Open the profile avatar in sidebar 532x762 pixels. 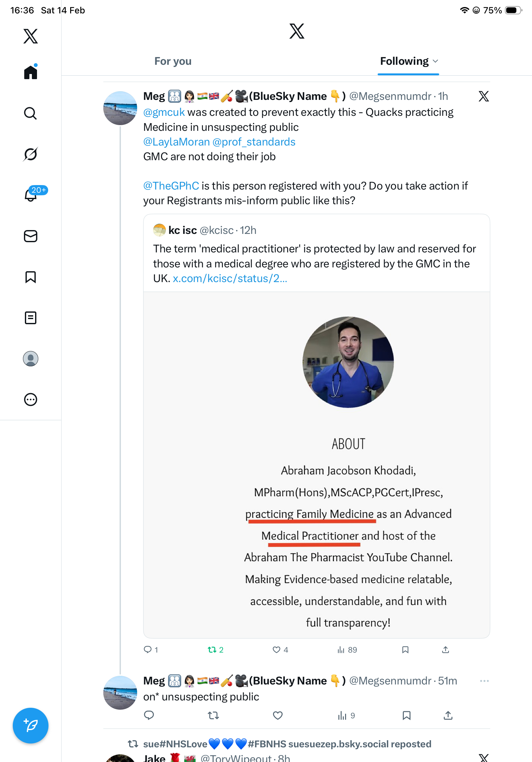(x=31, y=359)
